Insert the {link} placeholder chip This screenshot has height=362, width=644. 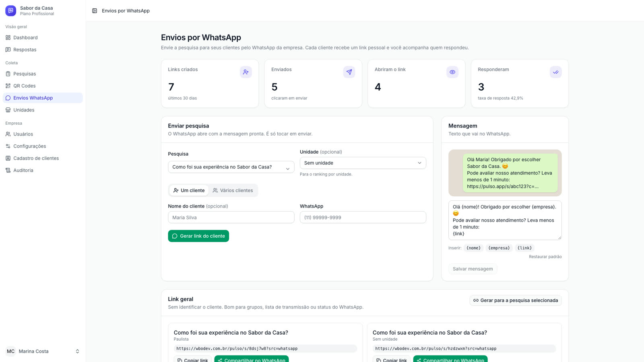click(x=524, y=248)
